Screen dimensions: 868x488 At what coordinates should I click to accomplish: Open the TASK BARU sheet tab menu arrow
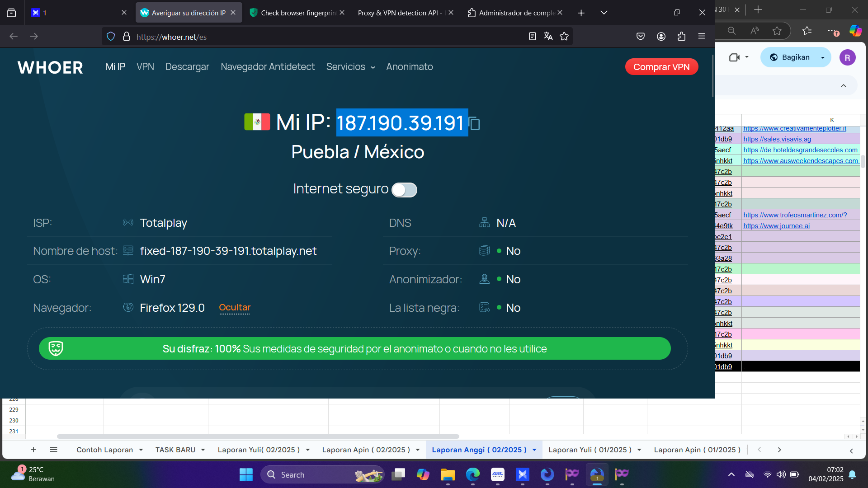coord(203,450)
